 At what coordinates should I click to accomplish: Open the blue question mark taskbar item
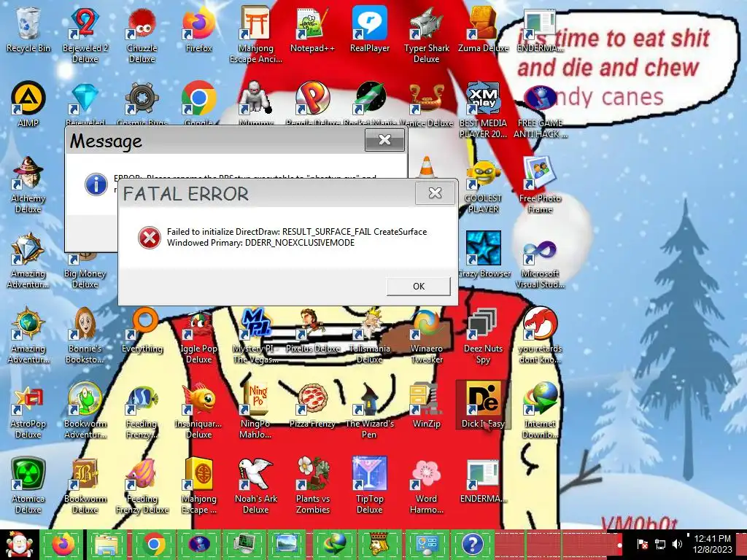coord(472,545)
